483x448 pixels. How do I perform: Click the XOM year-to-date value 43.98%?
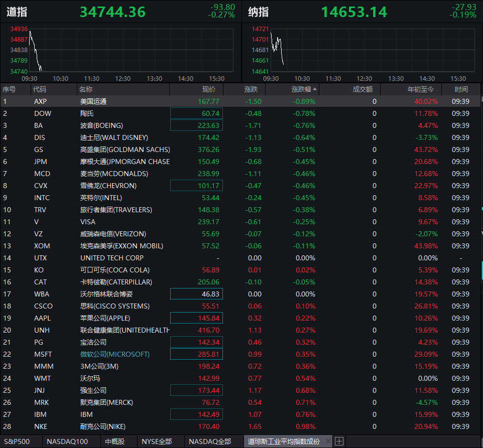(426, 246)
